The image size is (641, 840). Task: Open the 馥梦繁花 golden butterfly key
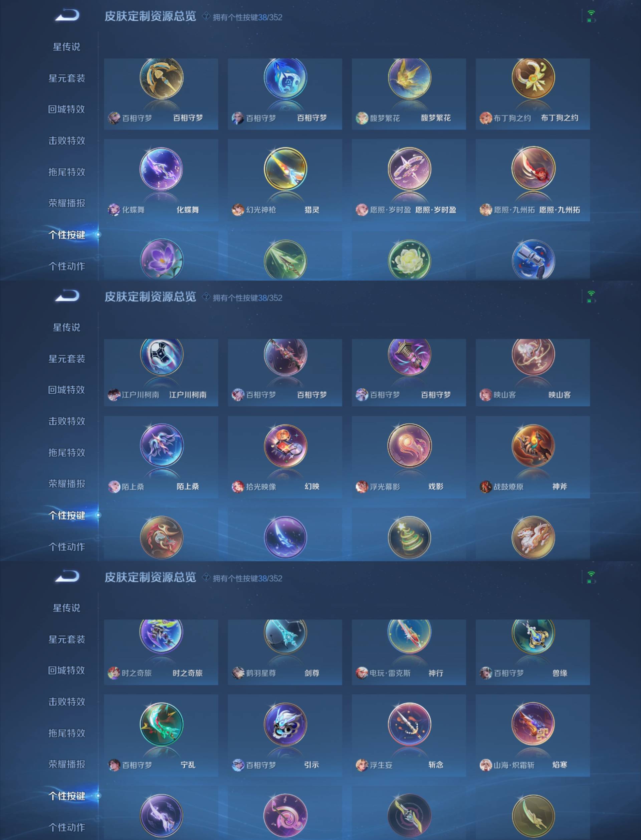pyautogui.click(x=409, y=78)
